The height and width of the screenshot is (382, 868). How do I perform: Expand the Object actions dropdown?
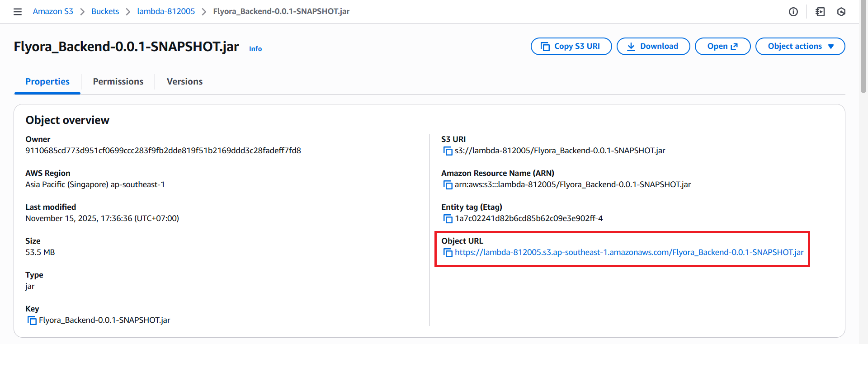(x=800, y=46)
